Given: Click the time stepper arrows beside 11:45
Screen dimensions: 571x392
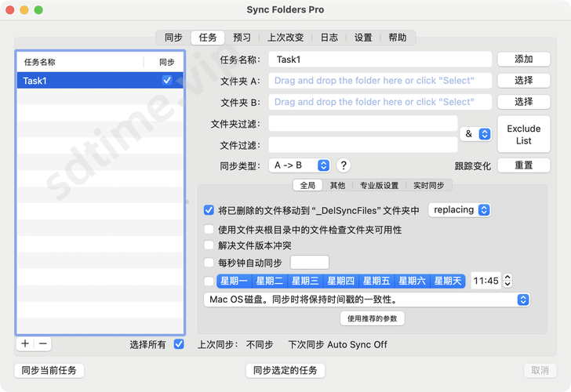Looking at the screenshot, I should 507,281.
